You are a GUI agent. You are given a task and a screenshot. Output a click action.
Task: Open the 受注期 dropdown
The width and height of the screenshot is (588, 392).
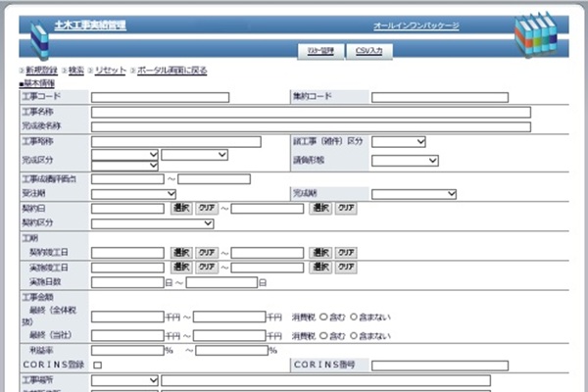[x=133, y=194]
